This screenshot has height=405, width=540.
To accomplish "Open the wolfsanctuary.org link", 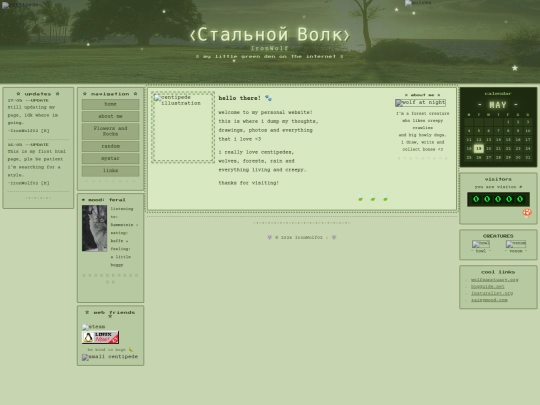I will pos(495,280).
